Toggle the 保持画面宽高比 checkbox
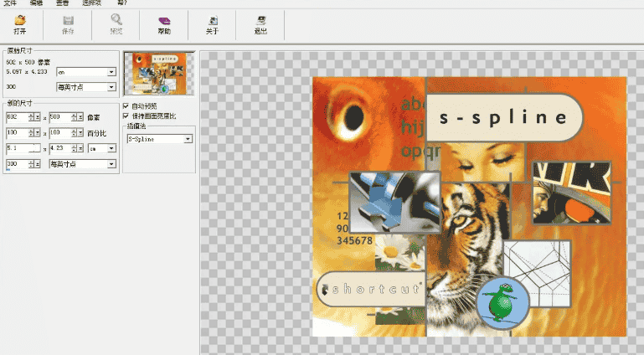The width and height of the screenshot is (644, 355). click(x=126, y=116)
